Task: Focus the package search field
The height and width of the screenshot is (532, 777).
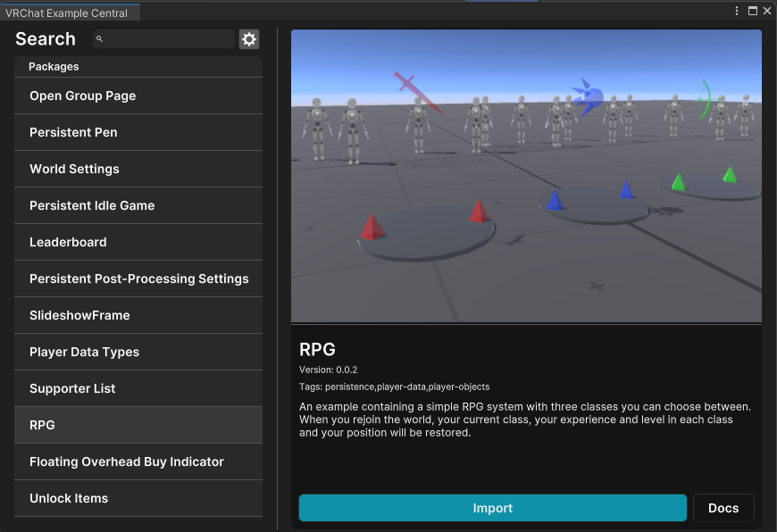Action: [164, 38]
